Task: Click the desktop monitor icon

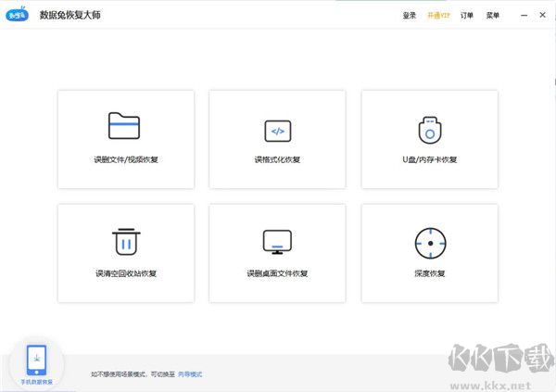Action: [277, 243]
